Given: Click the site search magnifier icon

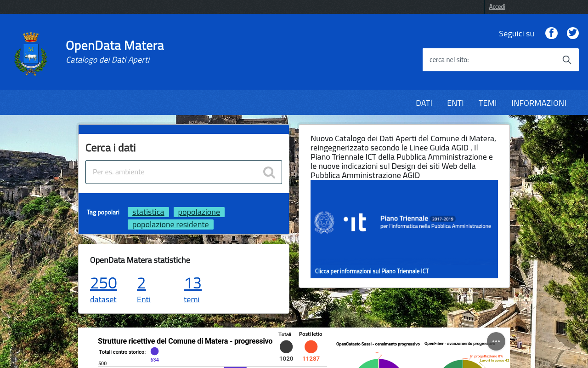Looking at the screenshot, I should coord(567,60).
